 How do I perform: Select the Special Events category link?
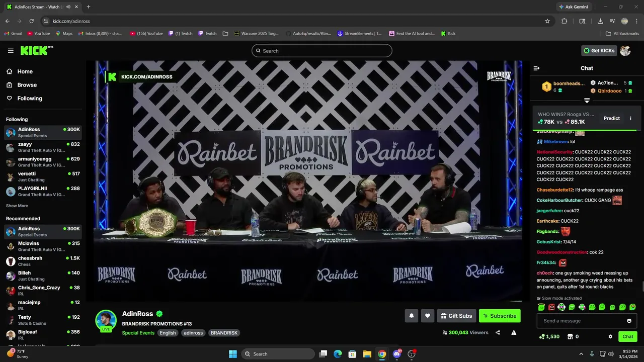pyautogui.click(x=138, y=333)
